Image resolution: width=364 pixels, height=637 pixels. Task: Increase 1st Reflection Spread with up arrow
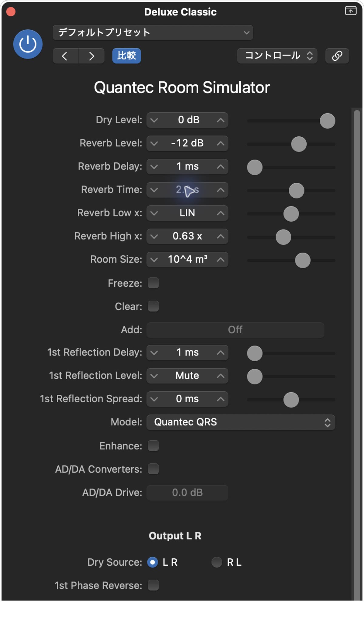(221, 399)
